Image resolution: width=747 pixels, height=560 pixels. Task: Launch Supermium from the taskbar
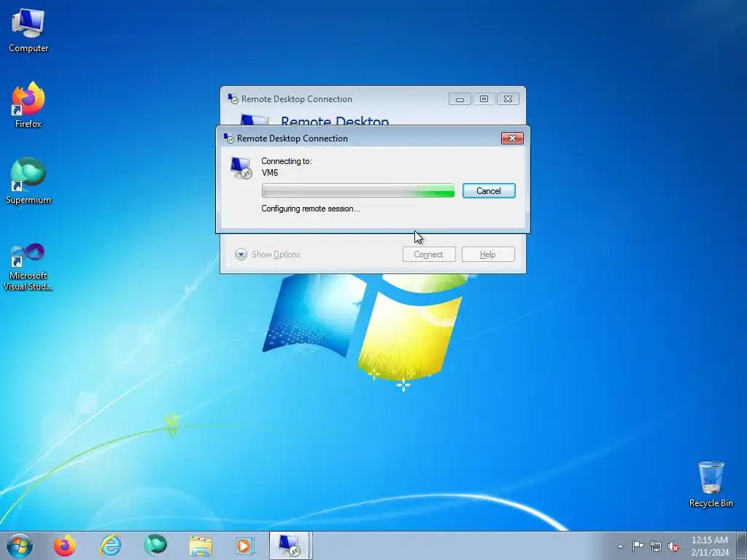[x=155, y=545]
